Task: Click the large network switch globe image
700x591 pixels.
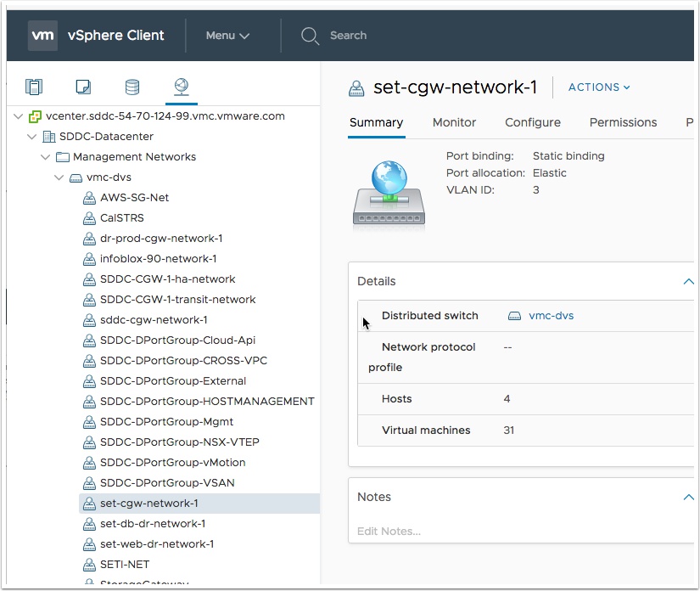Action: pos(389,193)
